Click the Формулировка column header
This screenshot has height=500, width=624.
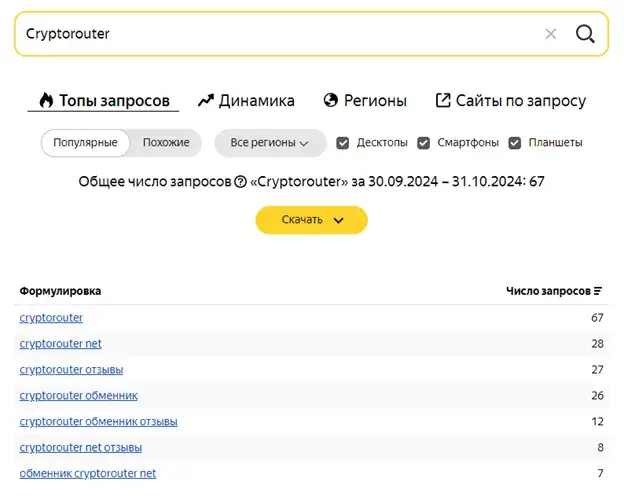pos(60,291)
